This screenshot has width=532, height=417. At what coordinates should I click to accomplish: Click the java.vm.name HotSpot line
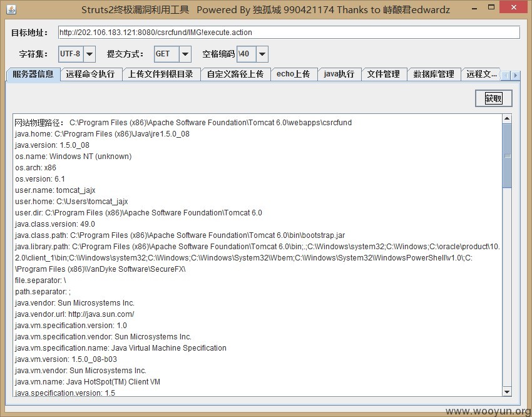pos(88,382)
